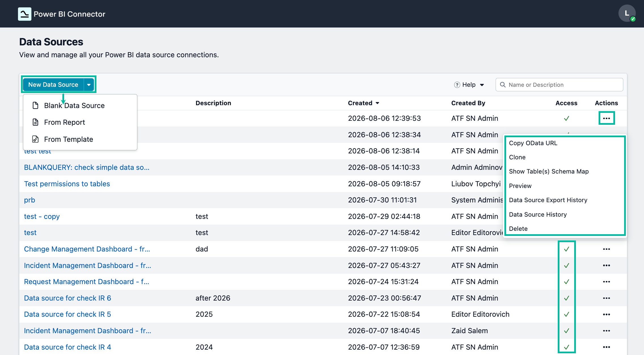Choose Delete from actions menu
Screen dimensions: 644x355
tap(518, 229)
